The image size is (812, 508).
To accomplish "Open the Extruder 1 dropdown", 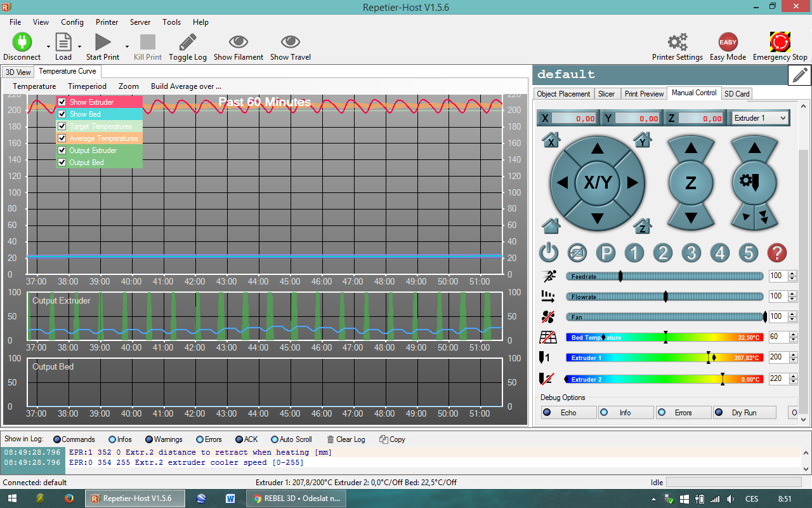I will click(x=759, y=118).
